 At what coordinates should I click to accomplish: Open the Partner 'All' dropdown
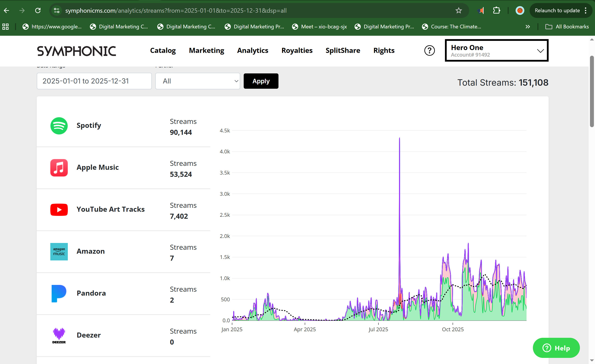point(198,81)
